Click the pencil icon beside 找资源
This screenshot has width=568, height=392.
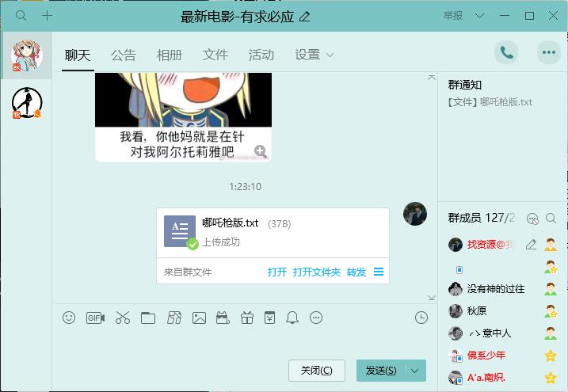(531, 245)
